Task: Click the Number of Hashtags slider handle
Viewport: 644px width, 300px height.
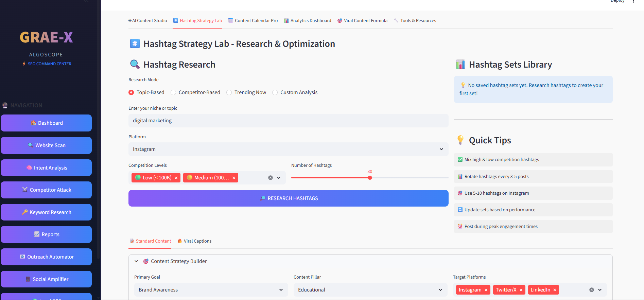Action: pyautogui.click(x=370, y=178)
